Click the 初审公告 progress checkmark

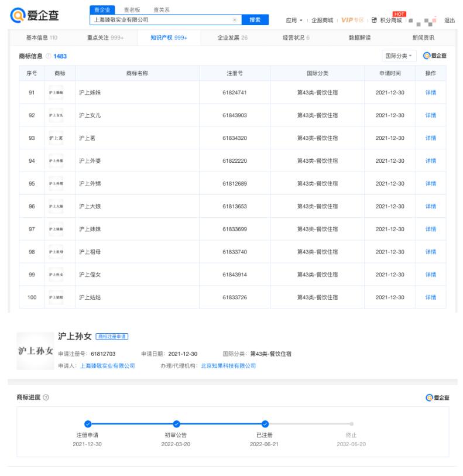coord(176,423)
